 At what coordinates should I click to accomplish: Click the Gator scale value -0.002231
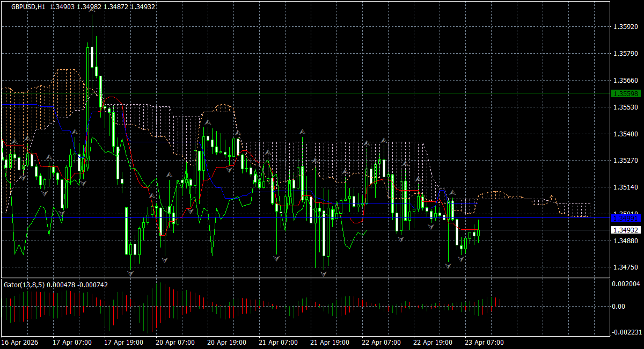tap(627, 332)
